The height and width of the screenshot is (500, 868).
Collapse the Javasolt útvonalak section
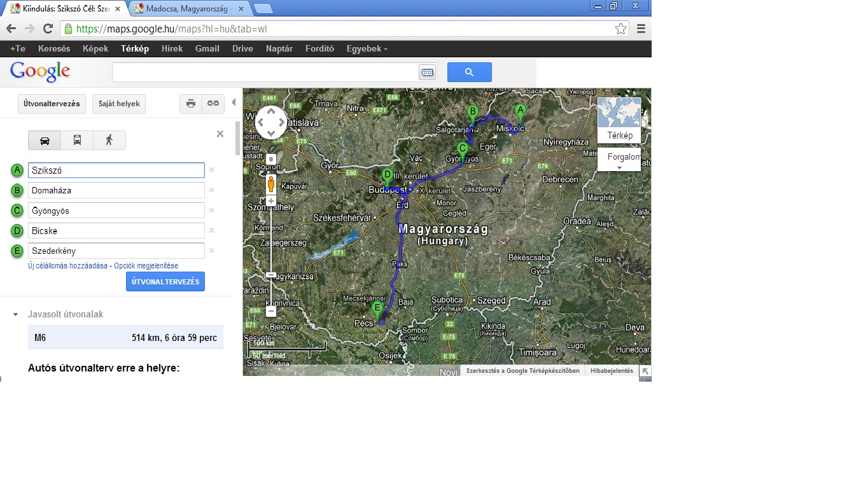[x=15, y=315]
